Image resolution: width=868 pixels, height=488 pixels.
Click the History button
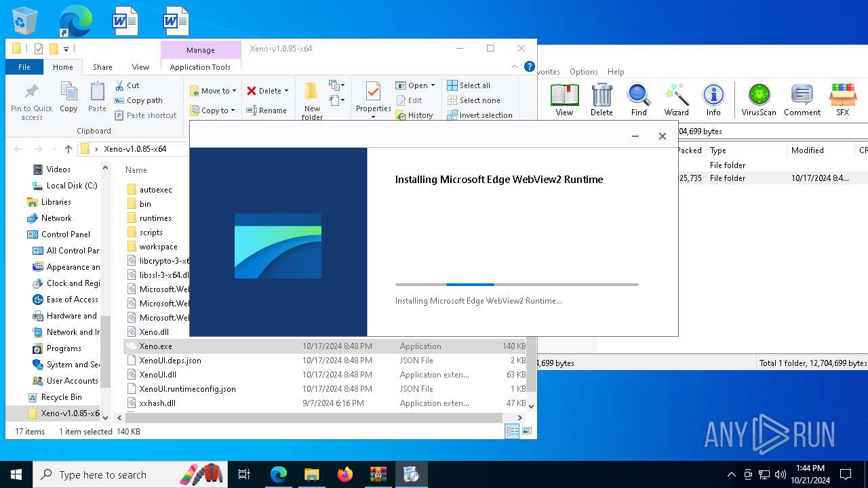coord(414,115)
